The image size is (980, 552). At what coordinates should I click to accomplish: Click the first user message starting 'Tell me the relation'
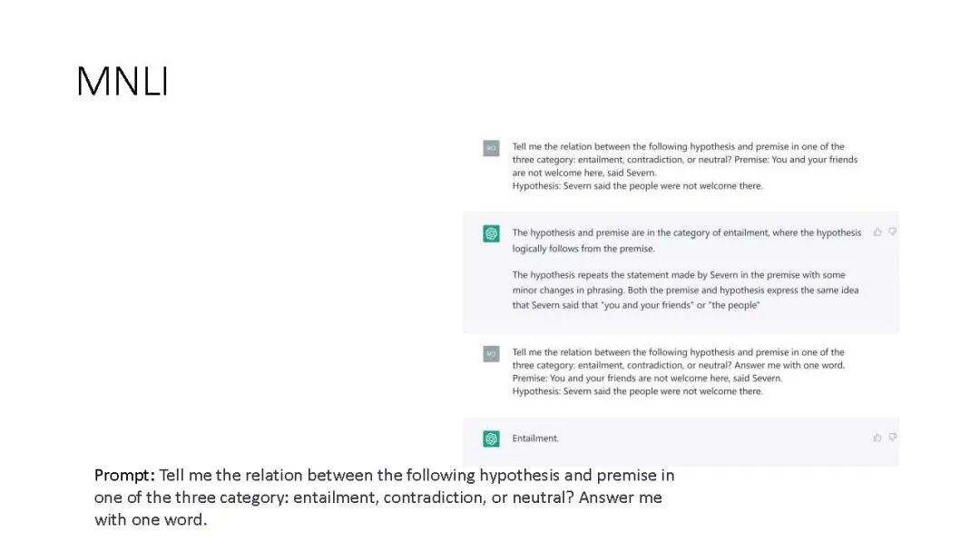(x=685, y=166)
